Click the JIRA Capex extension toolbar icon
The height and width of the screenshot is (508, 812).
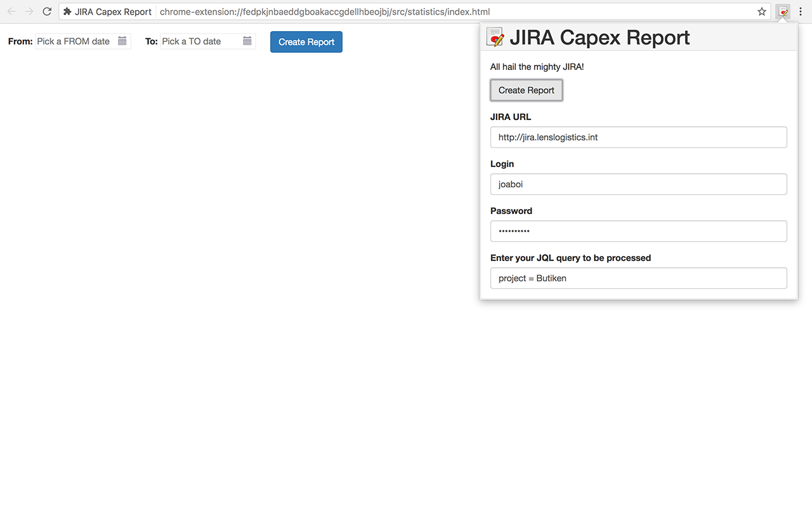(784, 11)
